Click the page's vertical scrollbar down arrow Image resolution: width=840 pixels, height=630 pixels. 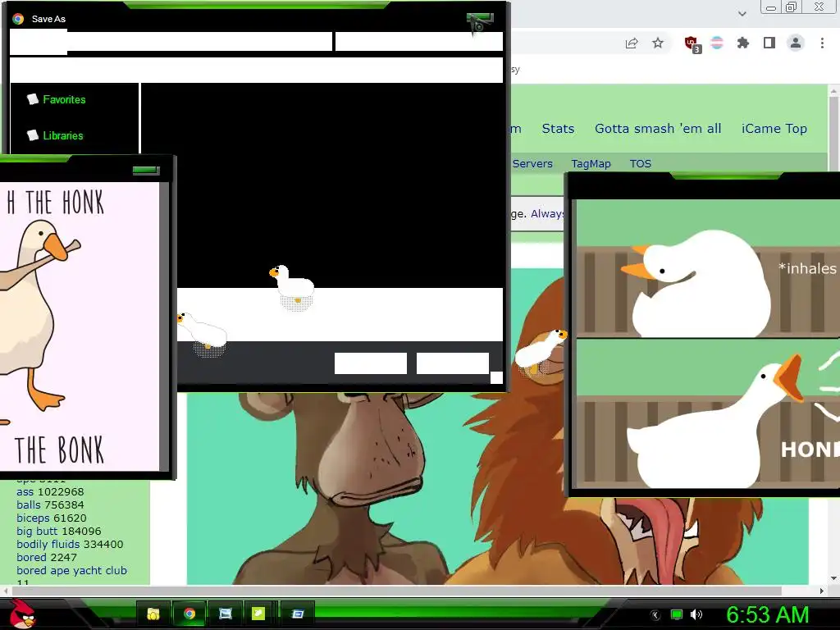[833, 578]
